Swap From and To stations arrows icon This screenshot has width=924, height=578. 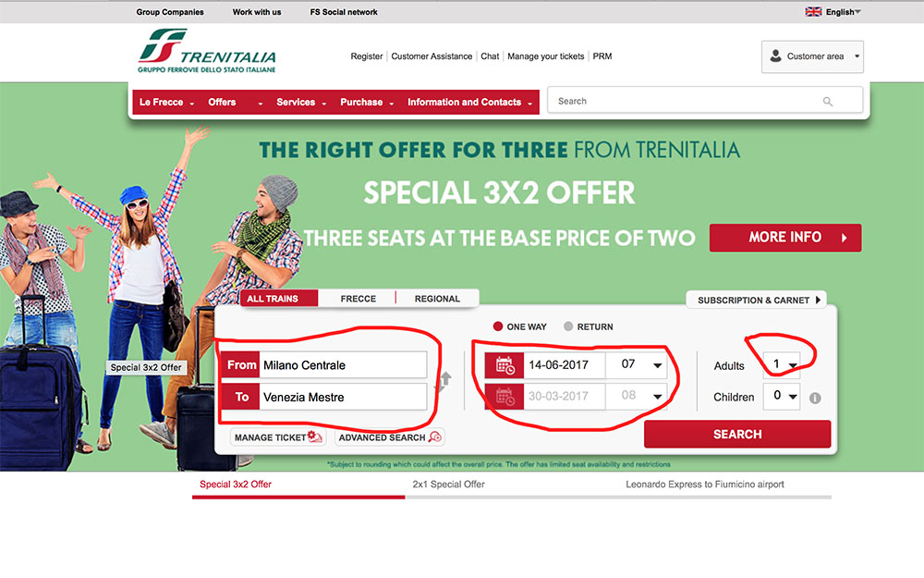(445, 382)
